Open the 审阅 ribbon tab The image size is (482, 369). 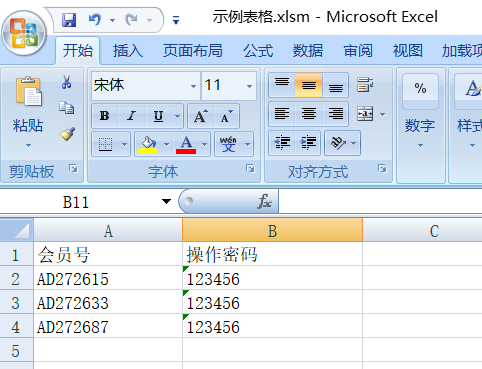[358, 51]
